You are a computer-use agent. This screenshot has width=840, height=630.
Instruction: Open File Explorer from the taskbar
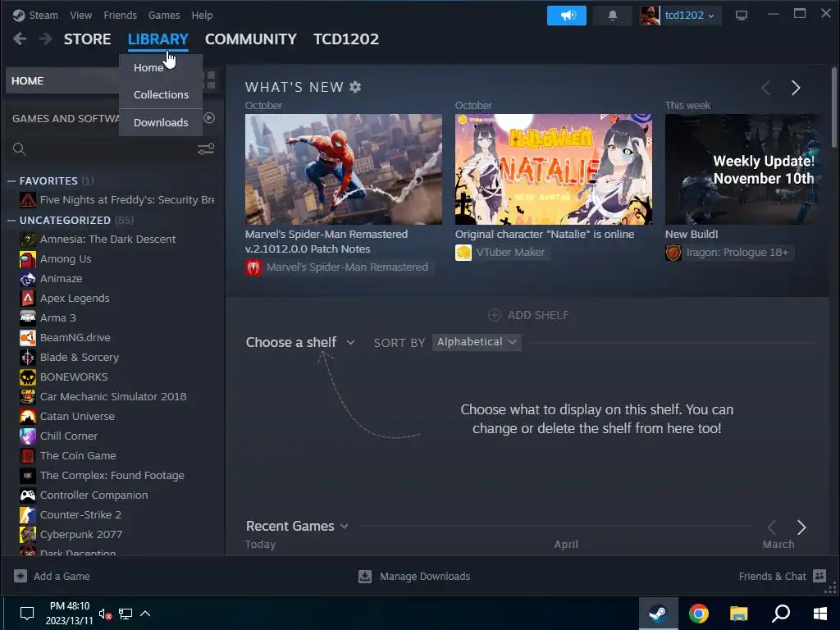(739, 614)
